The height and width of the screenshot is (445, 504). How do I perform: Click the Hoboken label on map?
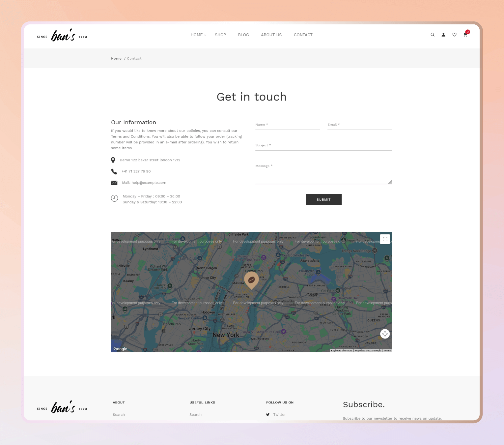(x=208, y=312)
